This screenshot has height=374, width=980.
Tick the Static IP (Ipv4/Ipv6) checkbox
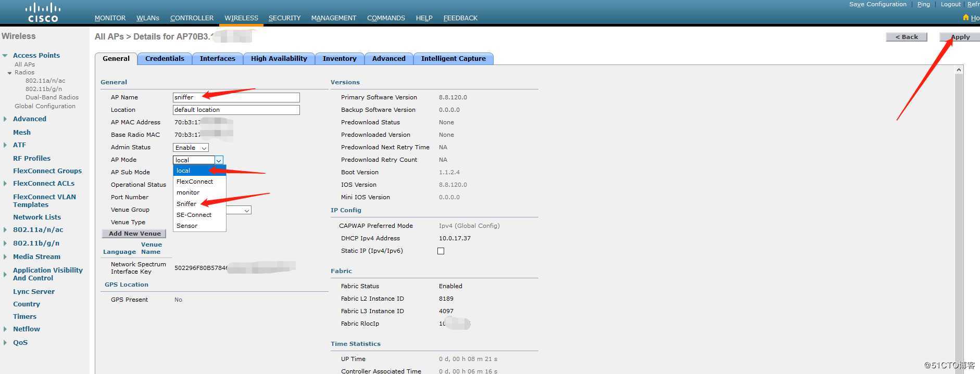click(x=441, y=251)
